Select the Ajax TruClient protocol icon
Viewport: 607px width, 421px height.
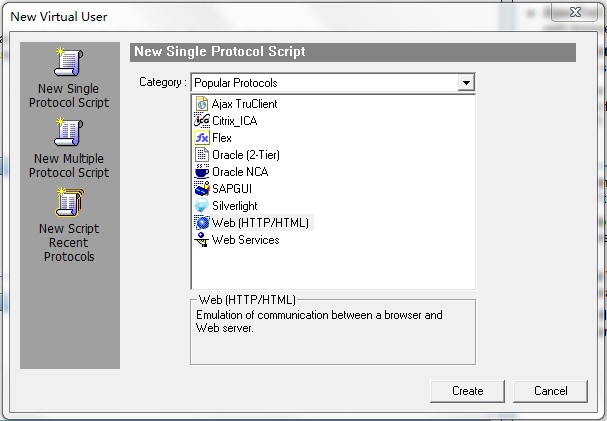(202, 104)
